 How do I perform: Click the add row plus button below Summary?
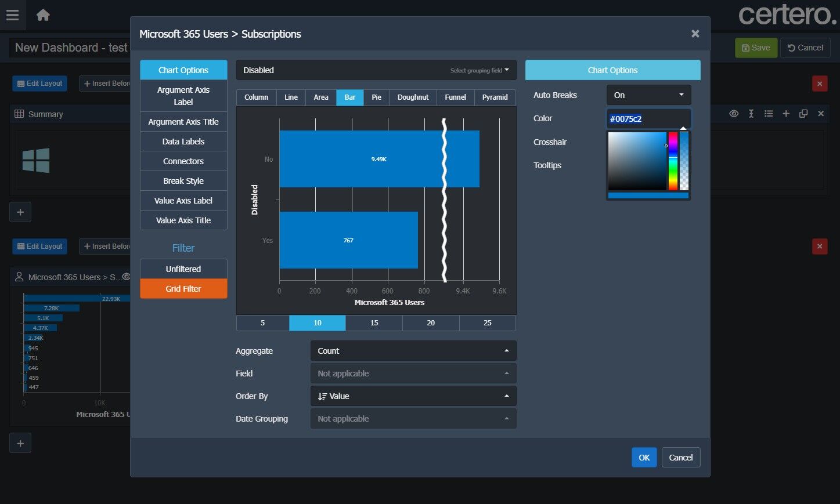(x=20, y=212)
